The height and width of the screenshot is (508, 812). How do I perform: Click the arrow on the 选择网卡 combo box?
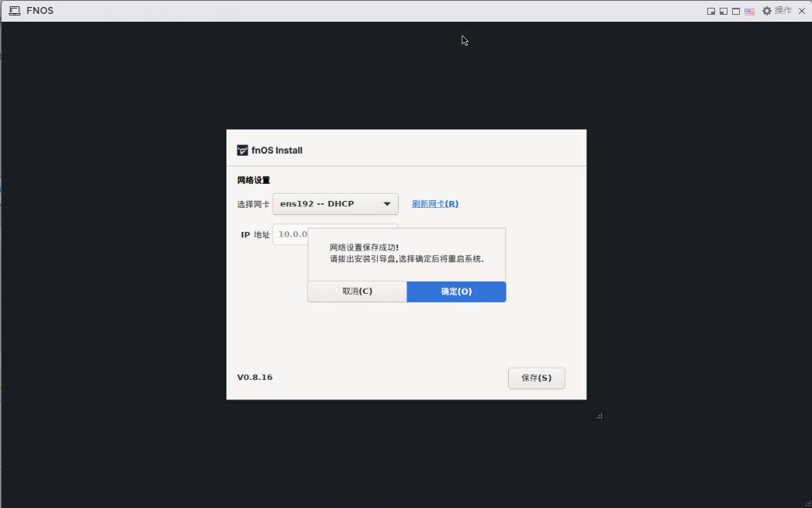[x=387, y=204]
